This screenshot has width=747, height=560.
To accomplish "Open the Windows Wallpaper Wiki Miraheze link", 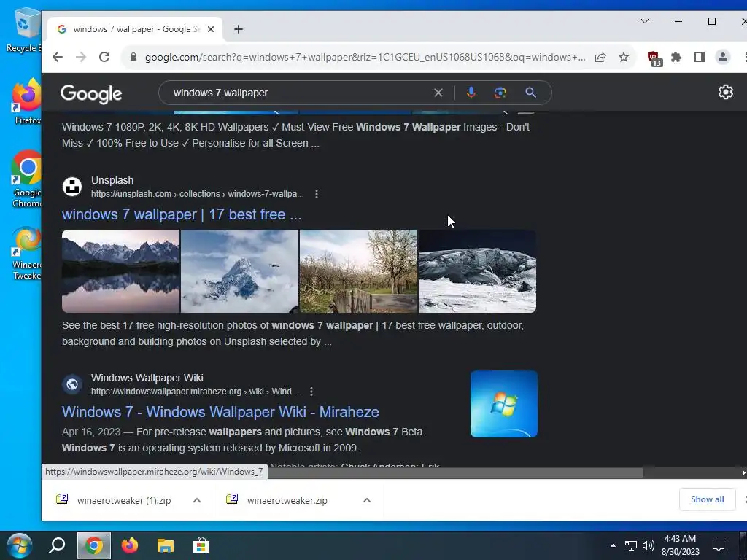I will click(220, 412).
